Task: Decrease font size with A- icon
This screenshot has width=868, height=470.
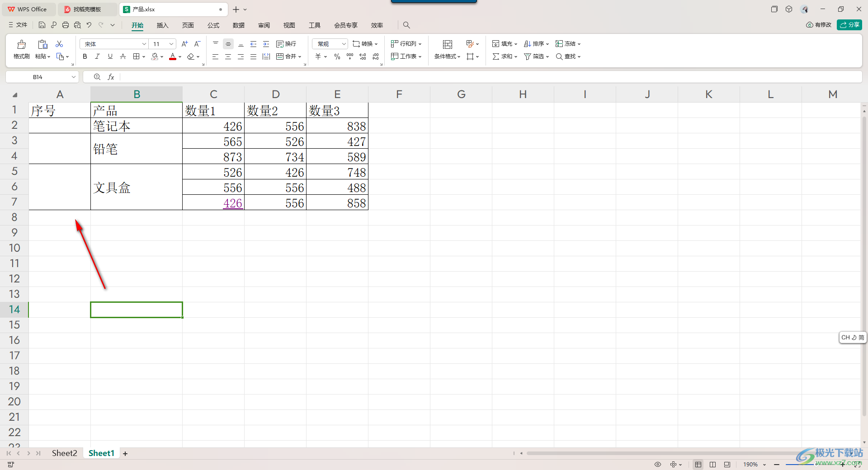Action: tap(197, 44)
